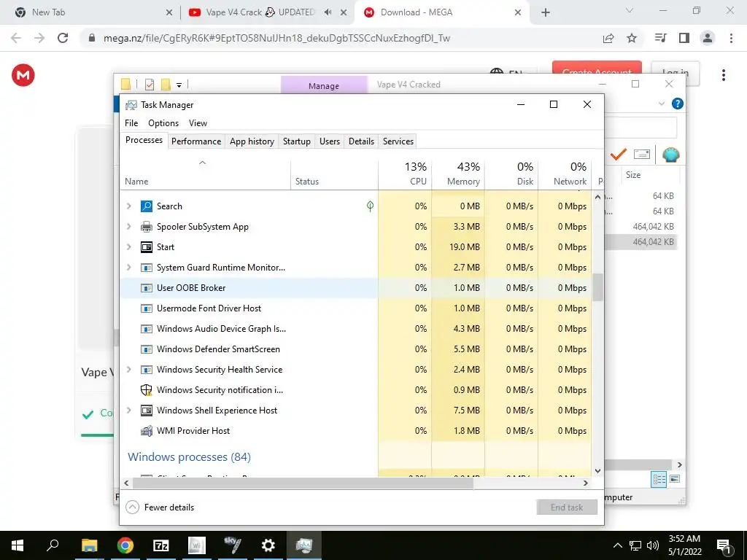Open a new Chrome tab with plus
Screen dimensions: 747x560
(x=546, y=12)
